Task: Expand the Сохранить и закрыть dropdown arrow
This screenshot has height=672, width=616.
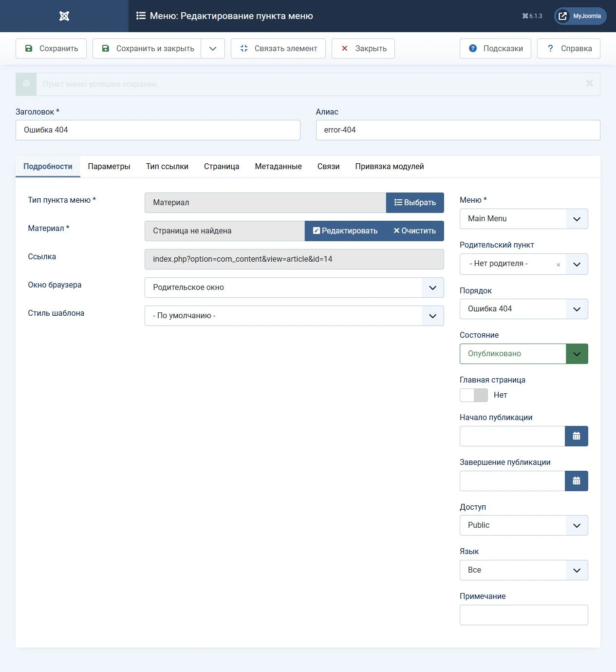Action: (213, 48)
